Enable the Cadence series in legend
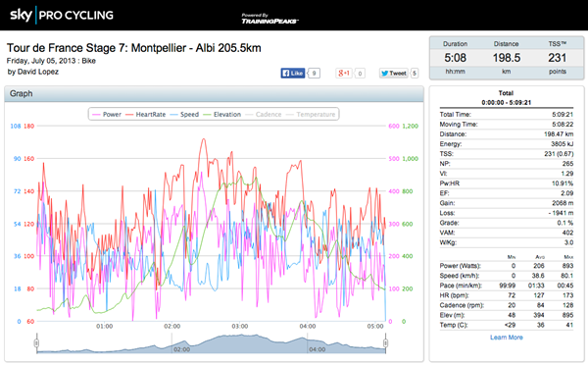This screenshot has width=588, height=365. [x=264, y=115]
